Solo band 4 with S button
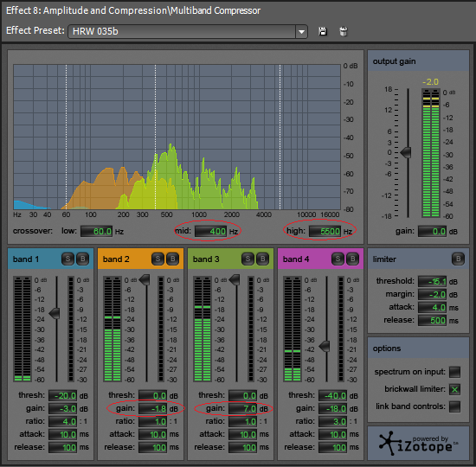476x467 pixels. [x=338, y=259]
